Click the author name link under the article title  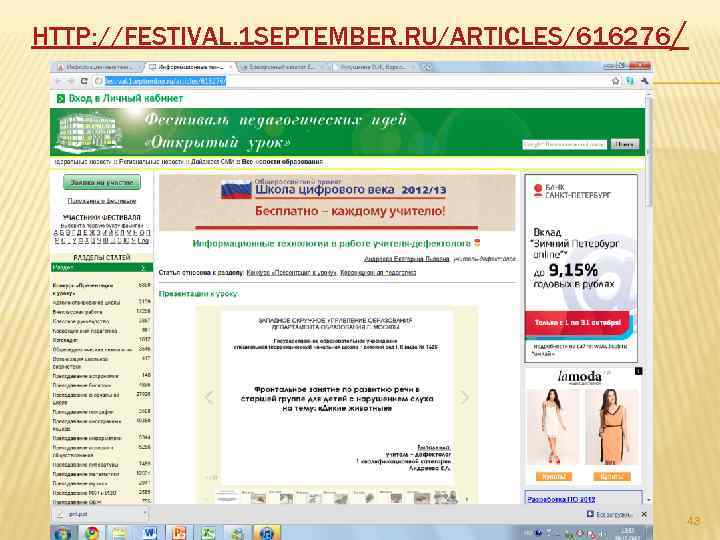coord(406,259)
